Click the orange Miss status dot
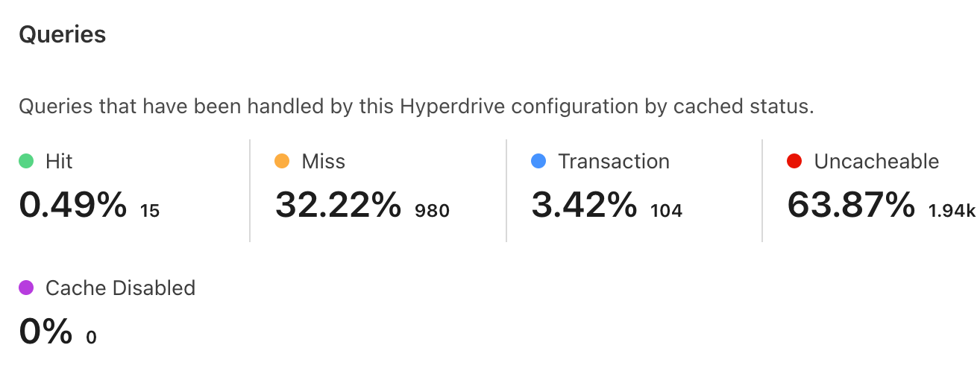The height and width of the screenshot is (374, 980). 282,161
